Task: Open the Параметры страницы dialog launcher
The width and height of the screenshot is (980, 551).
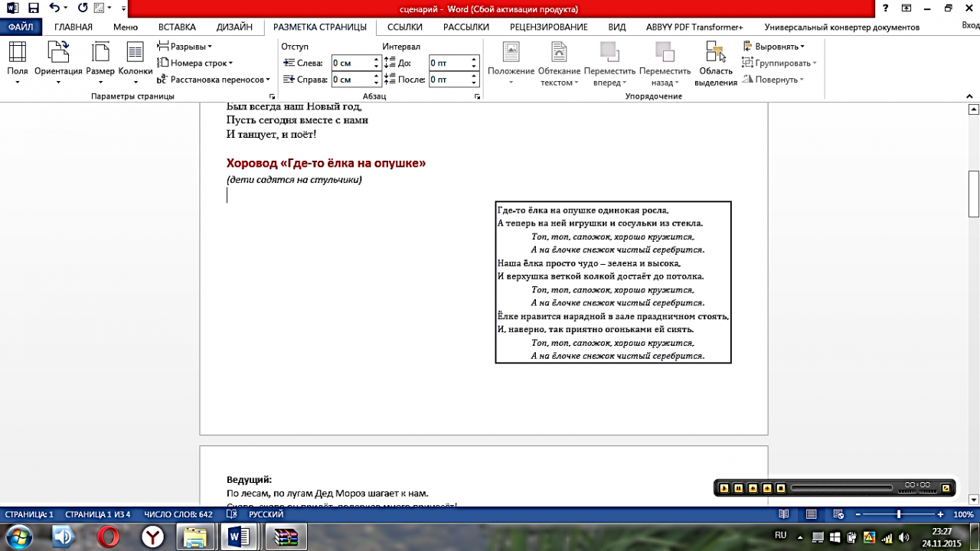Action: 271,97
